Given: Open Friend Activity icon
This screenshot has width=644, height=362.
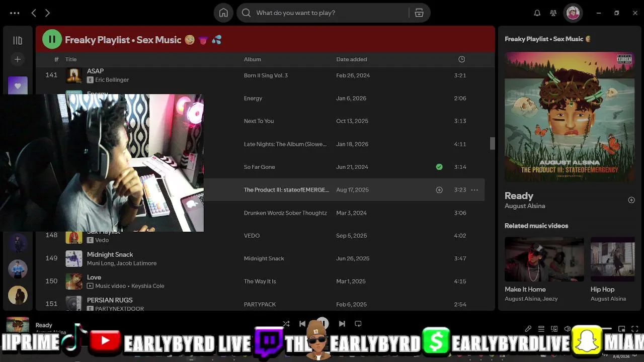Looking at the screenshot, I should [x=553, y=13].
